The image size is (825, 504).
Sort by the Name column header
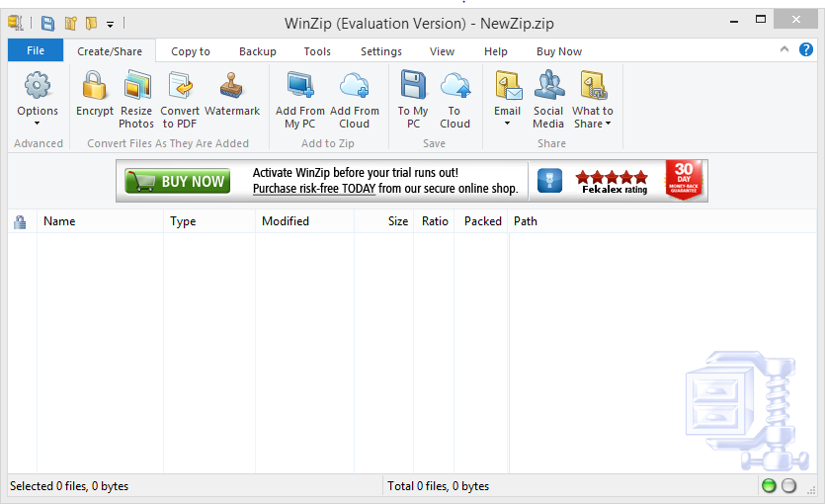click(x=100, y=221)
